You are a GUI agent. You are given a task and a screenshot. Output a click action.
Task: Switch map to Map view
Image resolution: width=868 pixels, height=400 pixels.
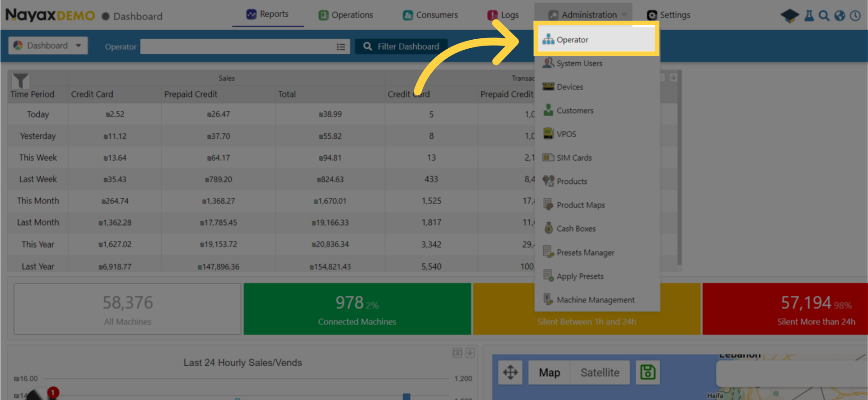click(549, 372)
